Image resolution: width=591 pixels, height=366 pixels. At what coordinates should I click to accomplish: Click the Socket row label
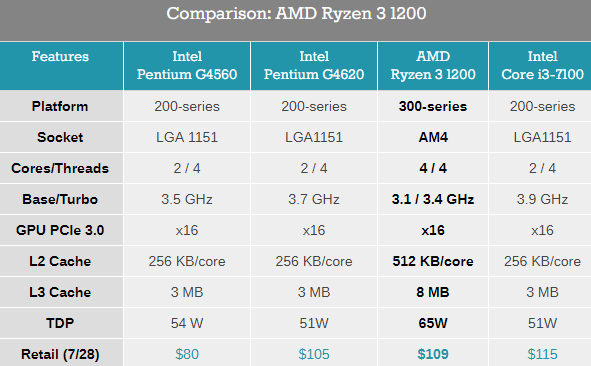(x=60, y=137)
